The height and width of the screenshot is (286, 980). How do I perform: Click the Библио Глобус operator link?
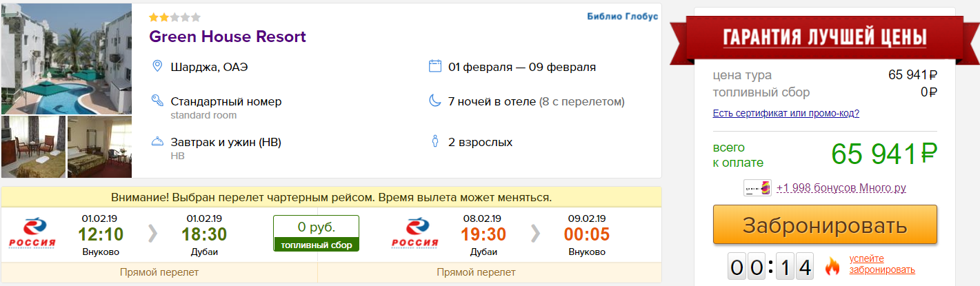pos(622,17)
